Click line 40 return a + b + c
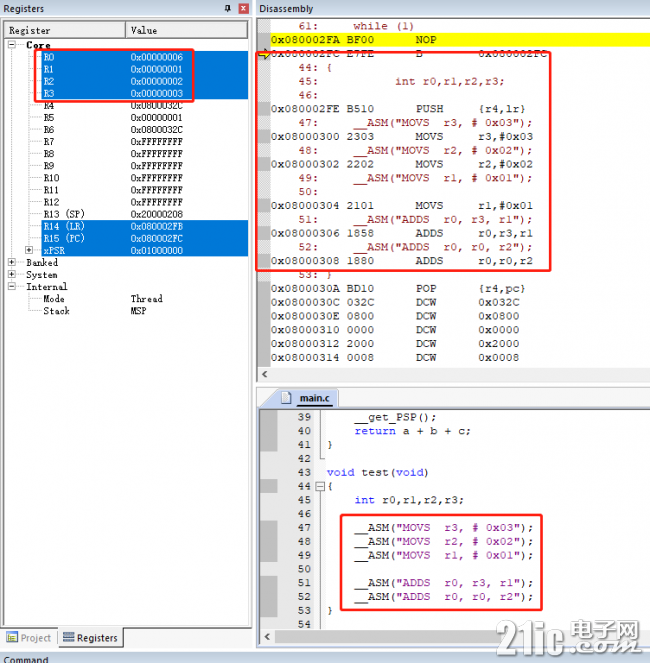The width and height of the screenshot is (650, 663). pyautogui.click(x=412, y=431)
